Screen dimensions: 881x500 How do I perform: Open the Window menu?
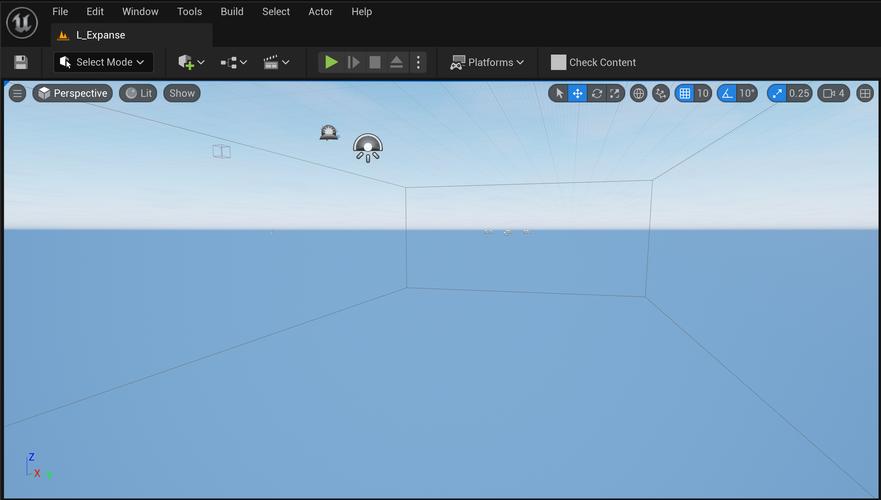(140, 11)
